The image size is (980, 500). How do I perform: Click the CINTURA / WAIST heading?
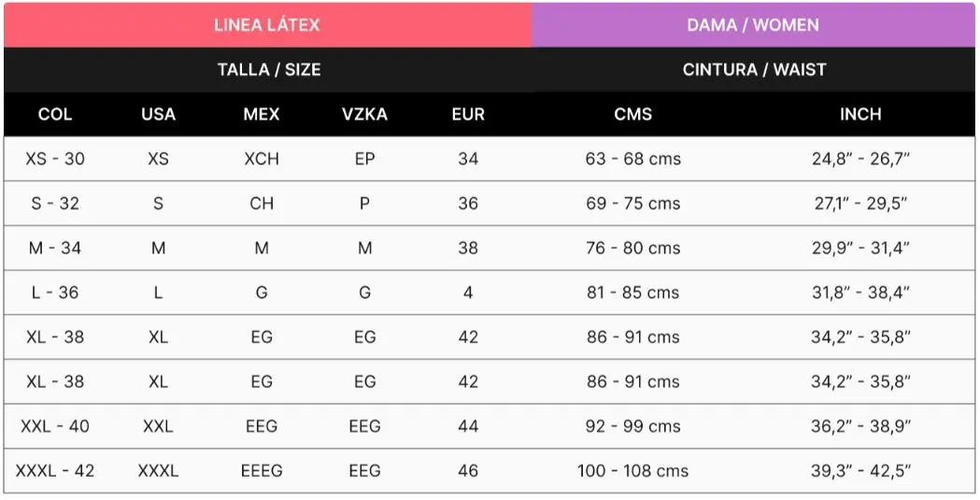[x=754, y=69]
